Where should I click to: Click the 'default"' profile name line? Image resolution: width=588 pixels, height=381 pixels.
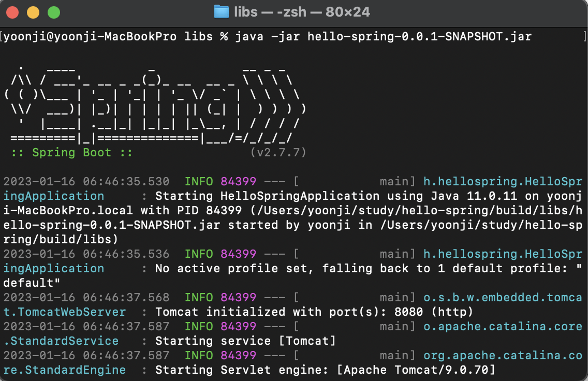pos(32,283)
